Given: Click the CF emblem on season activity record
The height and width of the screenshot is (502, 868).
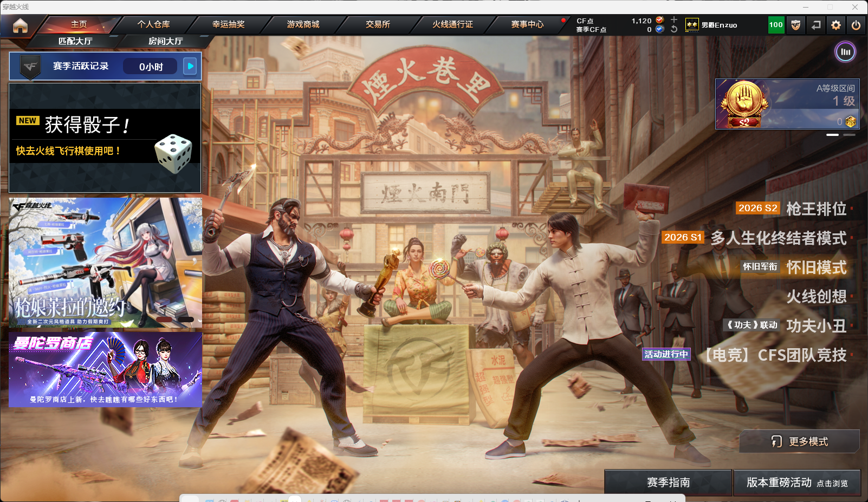Looking at the screenshot, I should (x=30, y=67).
